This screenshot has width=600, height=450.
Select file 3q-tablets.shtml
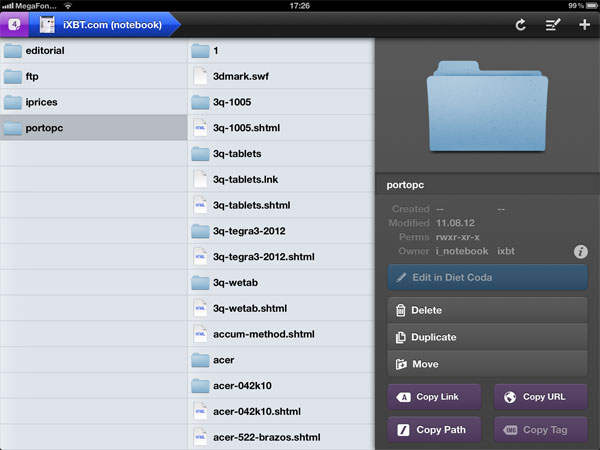pyautogui.click(x=281, y=205)
